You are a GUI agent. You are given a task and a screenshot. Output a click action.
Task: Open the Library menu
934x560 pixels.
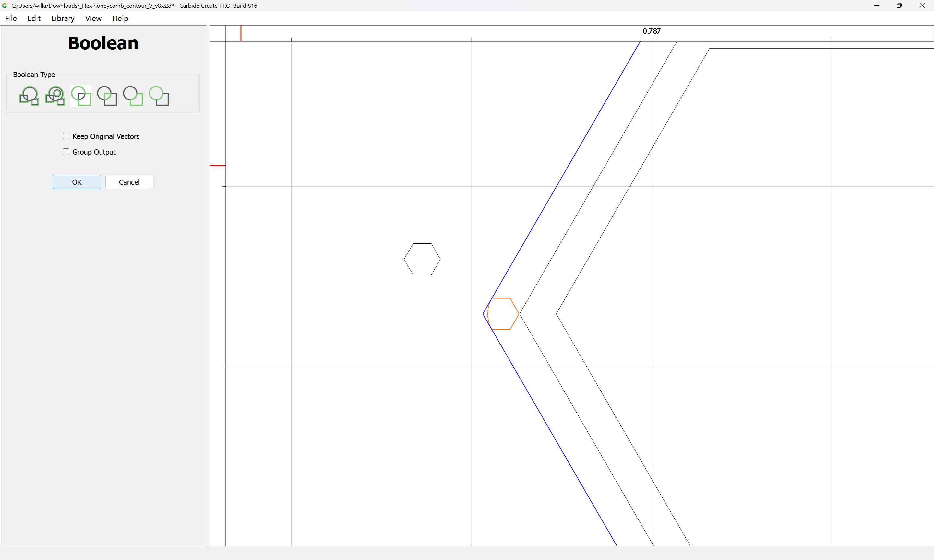(63, 18)
